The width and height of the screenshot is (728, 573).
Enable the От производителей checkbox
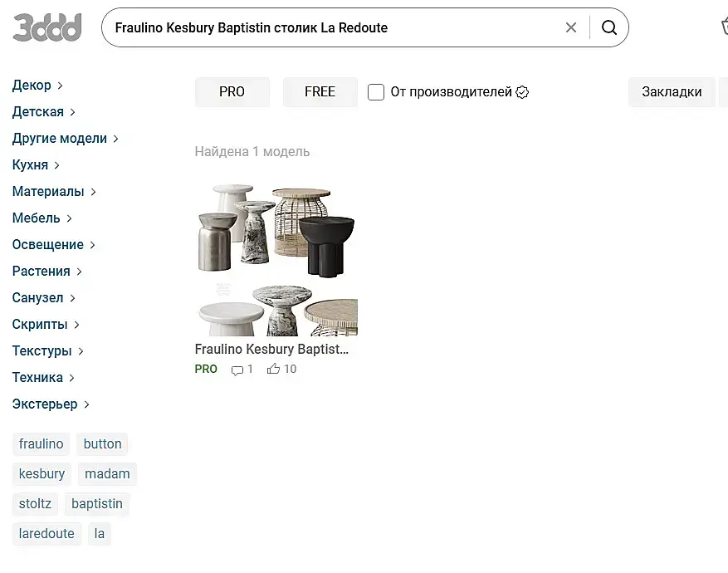(x=376, y=92)
